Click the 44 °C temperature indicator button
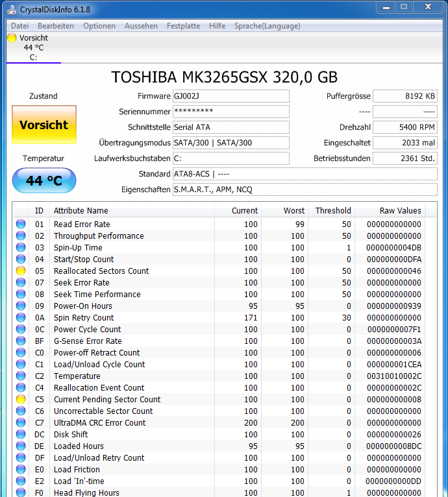 click(44, 180)
